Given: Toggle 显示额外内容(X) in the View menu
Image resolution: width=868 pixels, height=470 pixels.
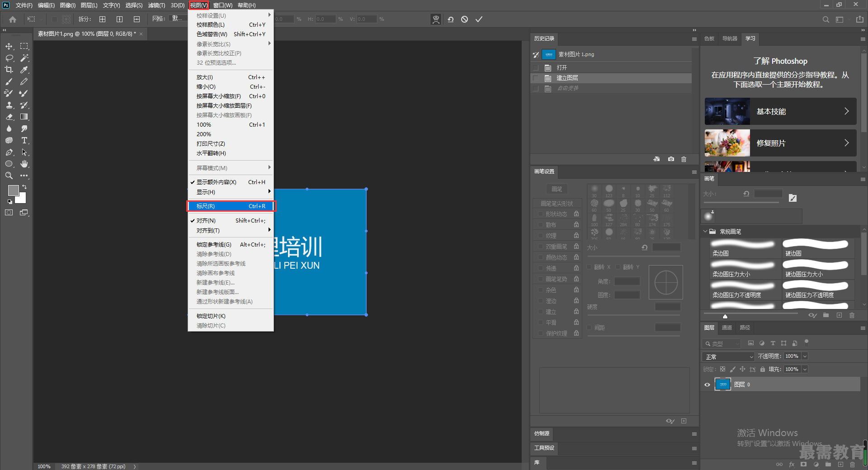Looking at the screenshot, I should [231, 182].
